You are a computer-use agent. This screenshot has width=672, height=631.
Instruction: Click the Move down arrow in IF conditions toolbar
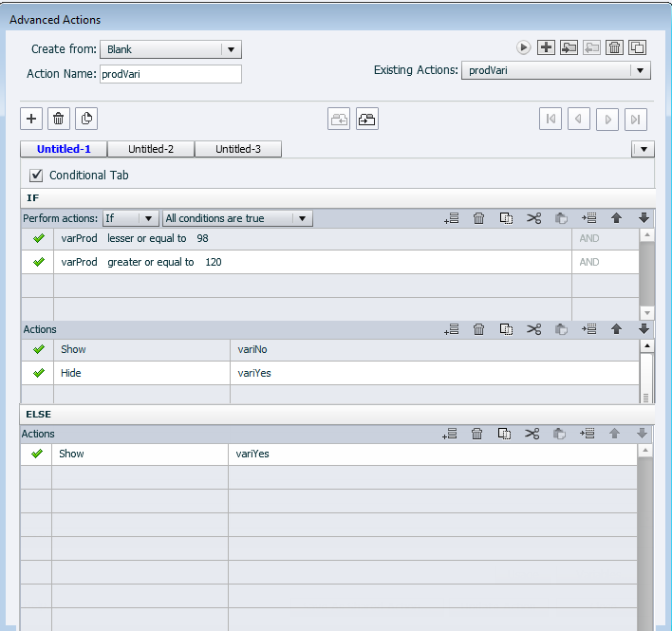[644, 218]
